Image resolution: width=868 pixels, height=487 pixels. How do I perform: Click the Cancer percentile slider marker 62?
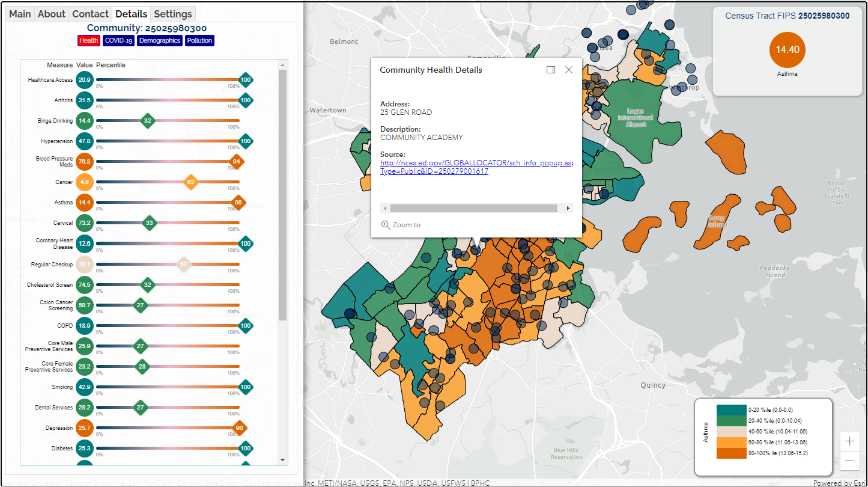tap(190, 182)
